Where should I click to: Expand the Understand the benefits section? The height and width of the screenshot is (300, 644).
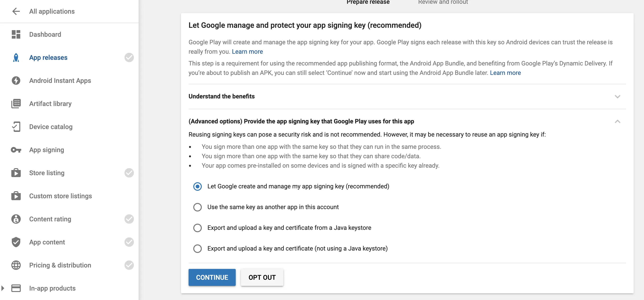tap(617, 96)
